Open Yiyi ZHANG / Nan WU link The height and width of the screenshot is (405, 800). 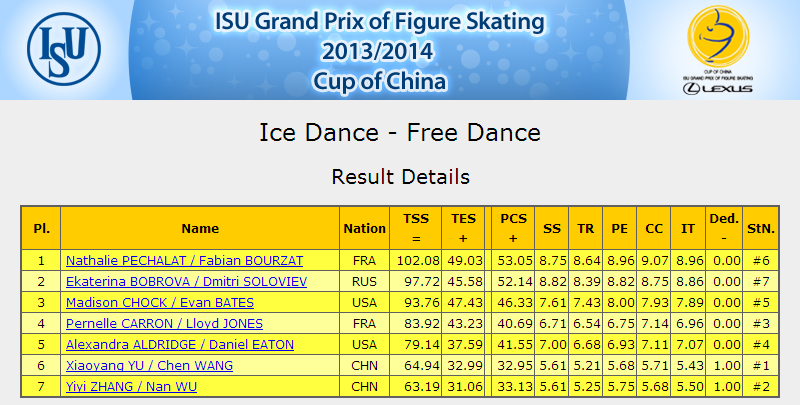[131, 387]
